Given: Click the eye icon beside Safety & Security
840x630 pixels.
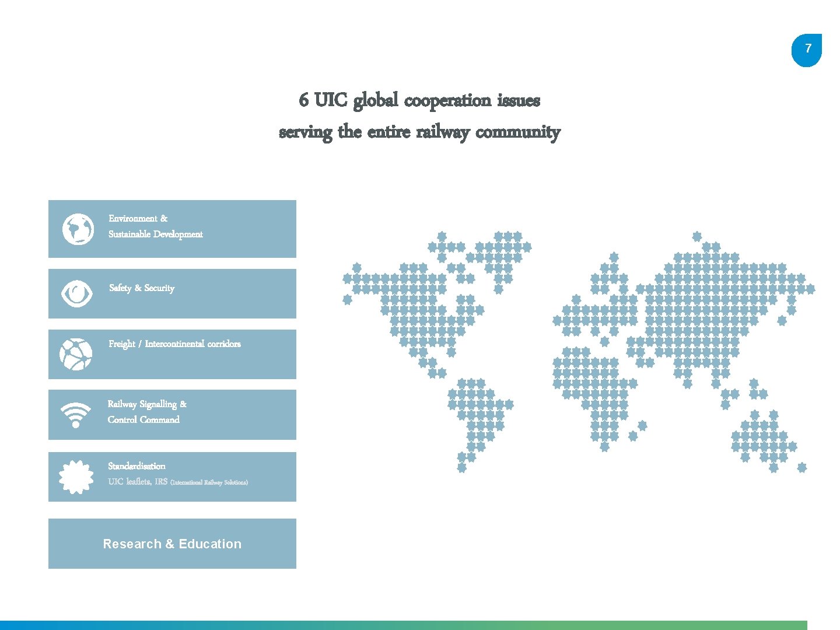Looking at the screenshot, I should (77, 293).
